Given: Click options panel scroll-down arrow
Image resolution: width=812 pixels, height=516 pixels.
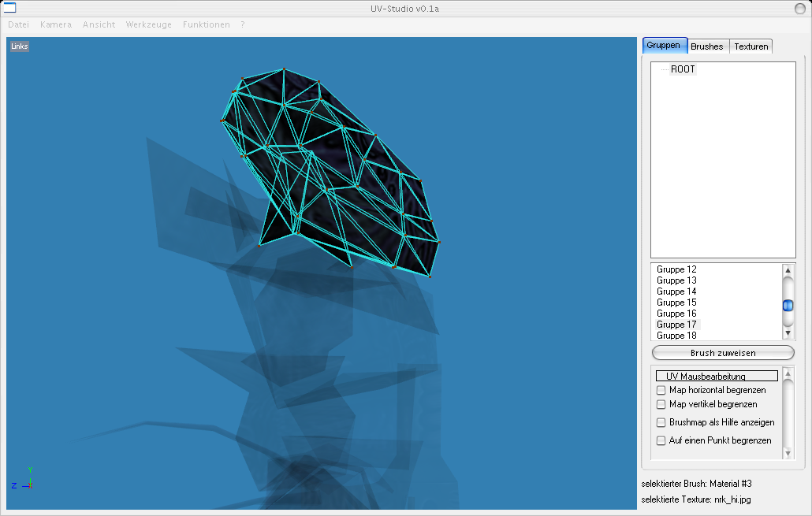Looking at the screenshot, I should [788, 454].
